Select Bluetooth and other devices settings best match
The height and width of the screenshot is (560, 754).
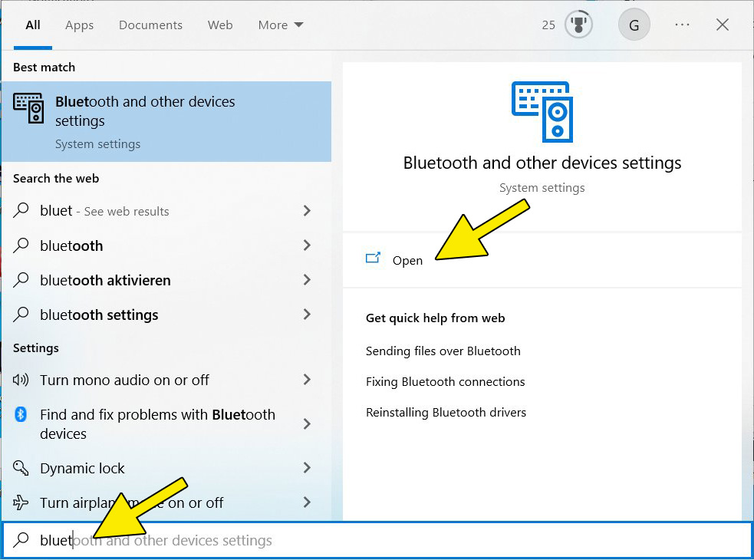click(166, 121)
